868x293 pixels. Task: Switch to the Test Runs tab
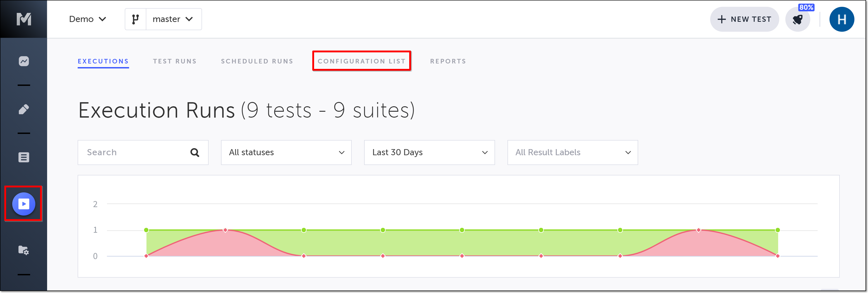pos(175,61)
